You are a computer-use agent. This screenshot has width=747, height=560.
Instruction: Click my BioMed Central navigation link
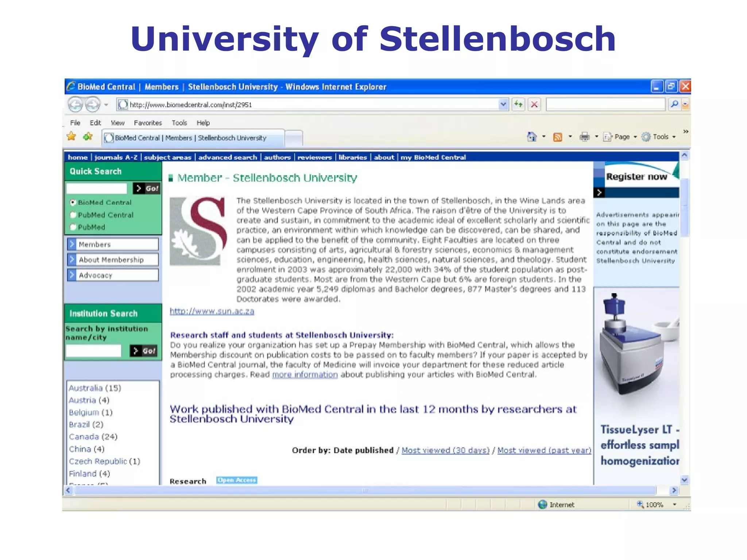coord(433,157)
